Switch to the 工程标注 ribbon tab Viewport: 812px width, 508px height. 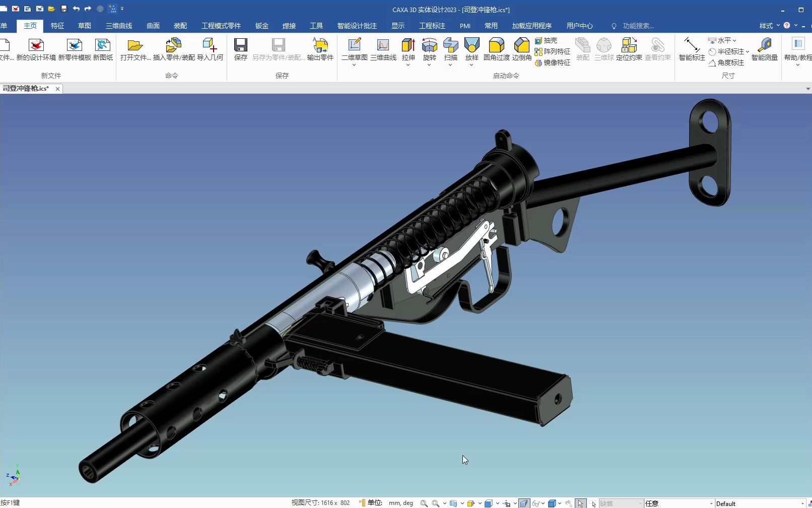[x=432, y=26]
